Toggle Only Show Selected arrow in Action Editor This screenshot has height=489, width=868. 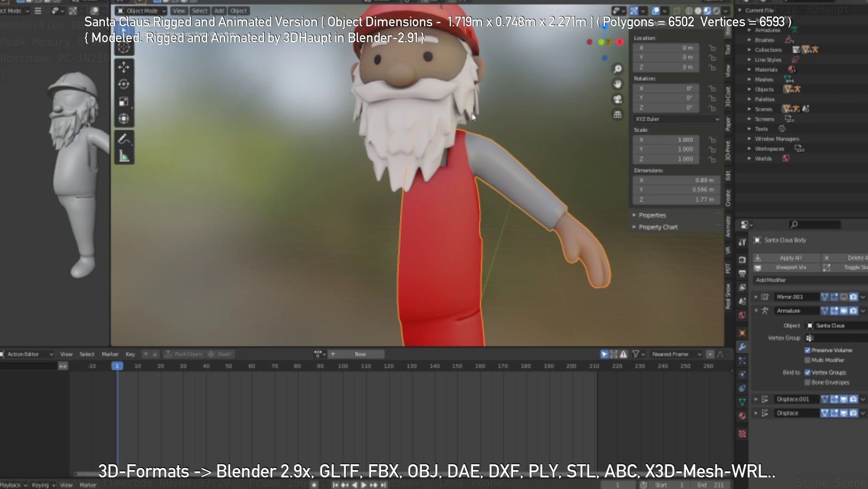[x=604, y=354]
